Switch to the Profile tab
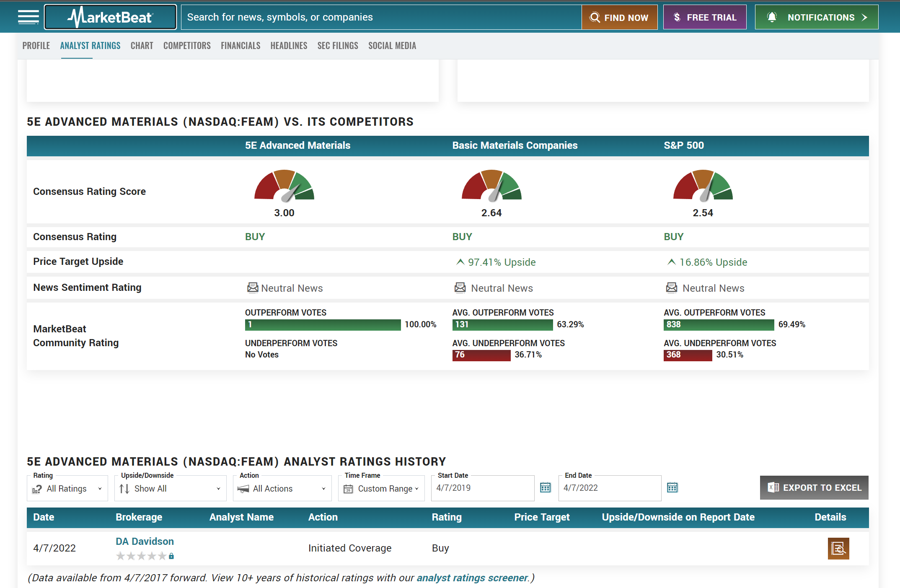This screenshot has width=900, height=588. (36, 46)
